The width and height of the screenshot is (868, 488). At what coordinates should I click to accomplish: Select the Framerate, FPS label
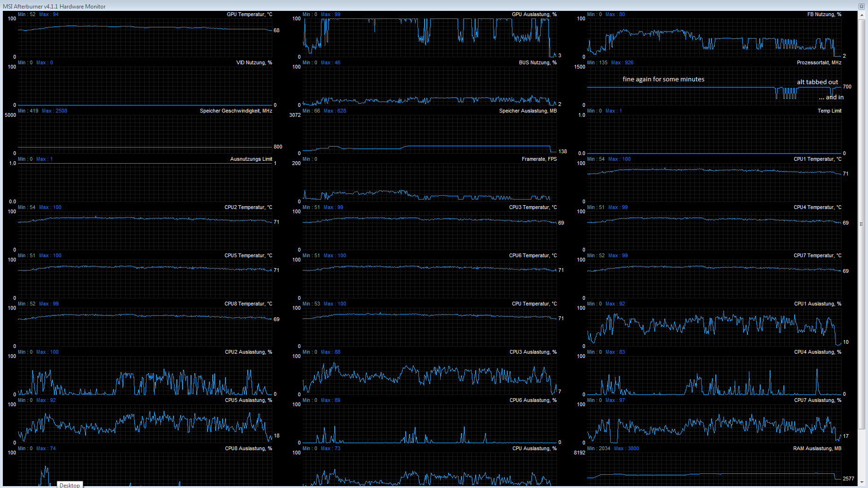(x=539, y=159)
